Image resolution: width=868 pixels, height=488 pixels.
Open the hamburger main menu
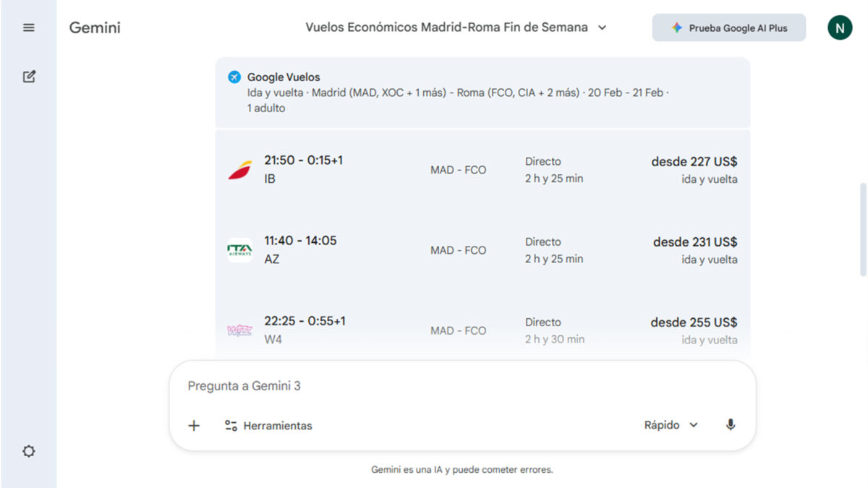(29, 27)
